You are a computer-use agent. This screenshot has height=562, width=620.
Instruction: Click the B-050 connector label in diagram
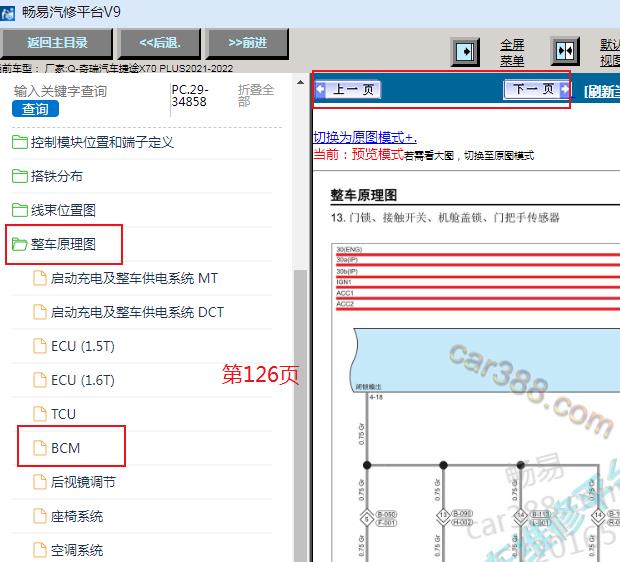tap(386, 515)
